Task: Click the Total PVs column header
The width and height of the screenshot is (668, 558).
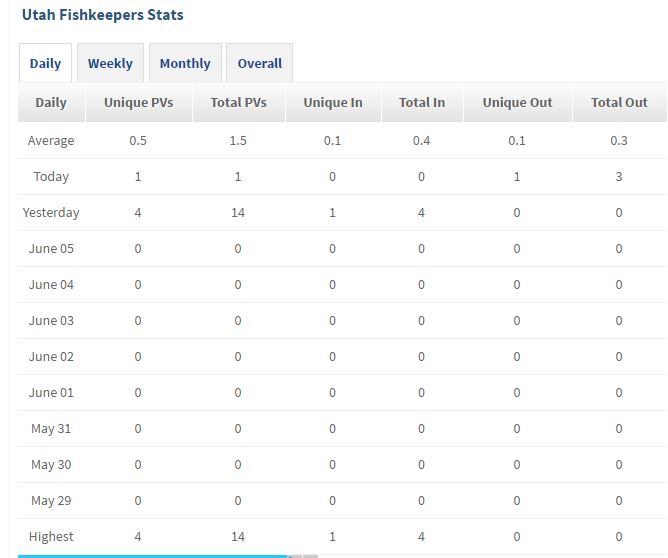Action: coord(238,102)
